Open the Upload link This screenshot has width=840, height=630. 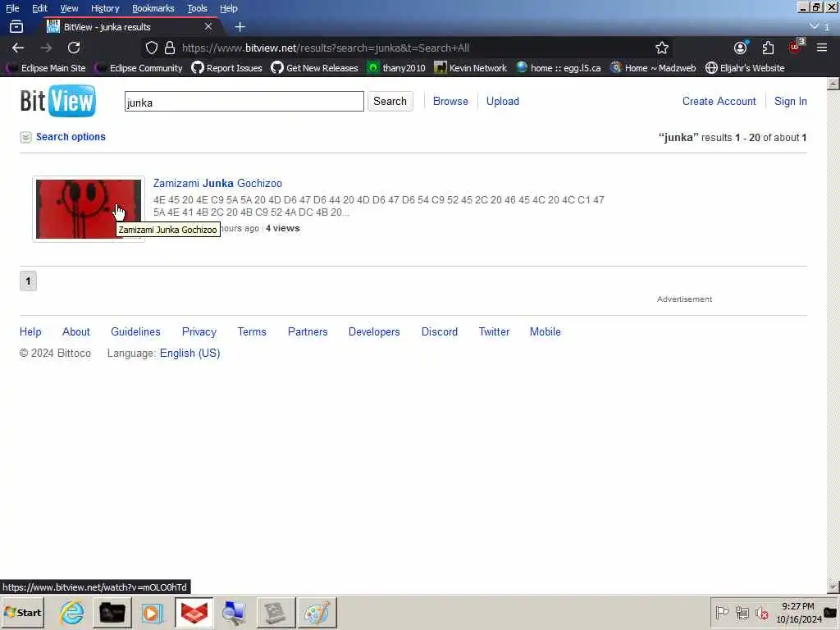tap(503, 101)
